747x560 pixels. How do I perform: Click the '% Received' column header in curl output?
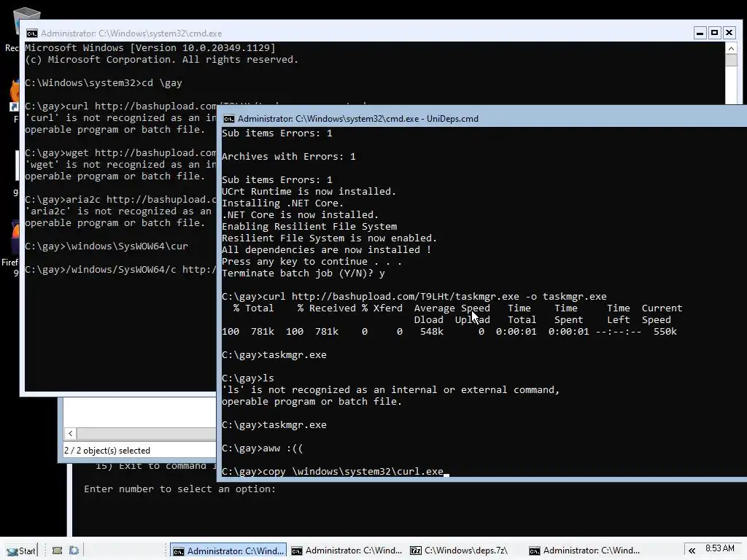pos(327,308)
